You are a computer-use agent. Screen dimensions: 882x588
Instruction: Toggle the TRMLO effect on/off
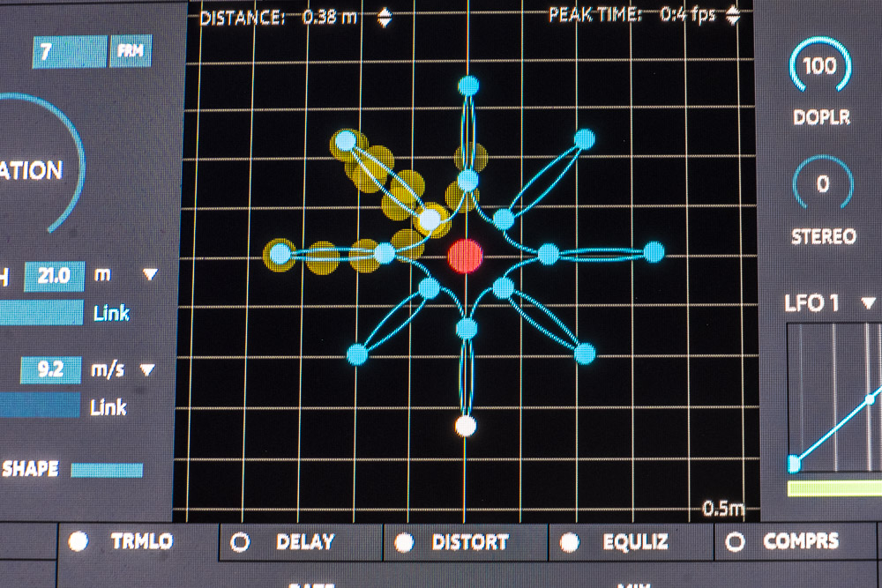[78, 541]
